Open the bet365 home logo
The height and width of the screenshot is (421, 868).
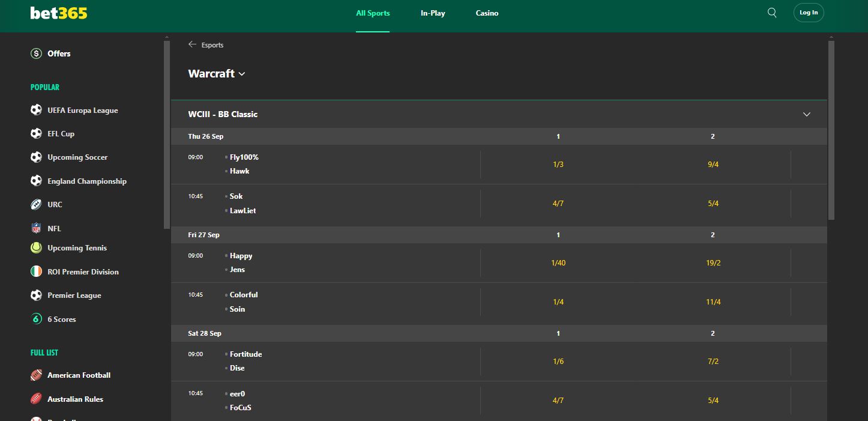click(59, 13)
